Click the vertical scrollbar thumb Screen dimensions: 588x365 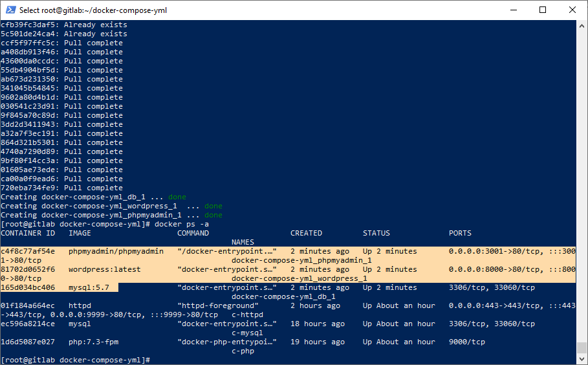click(582, 348)
